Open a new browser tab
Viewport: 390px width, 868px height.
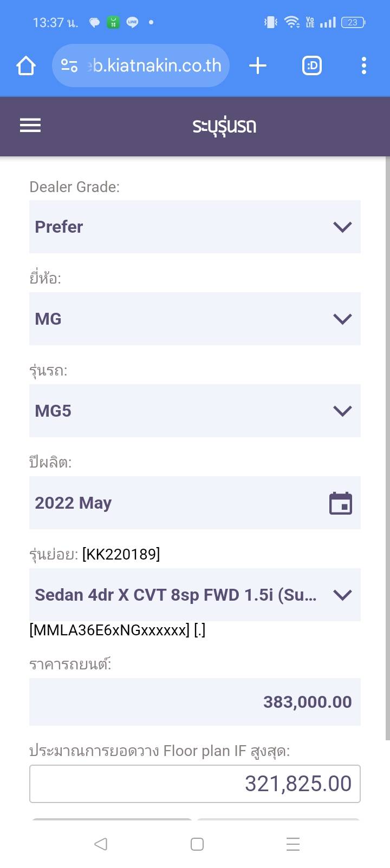point(258,66)
